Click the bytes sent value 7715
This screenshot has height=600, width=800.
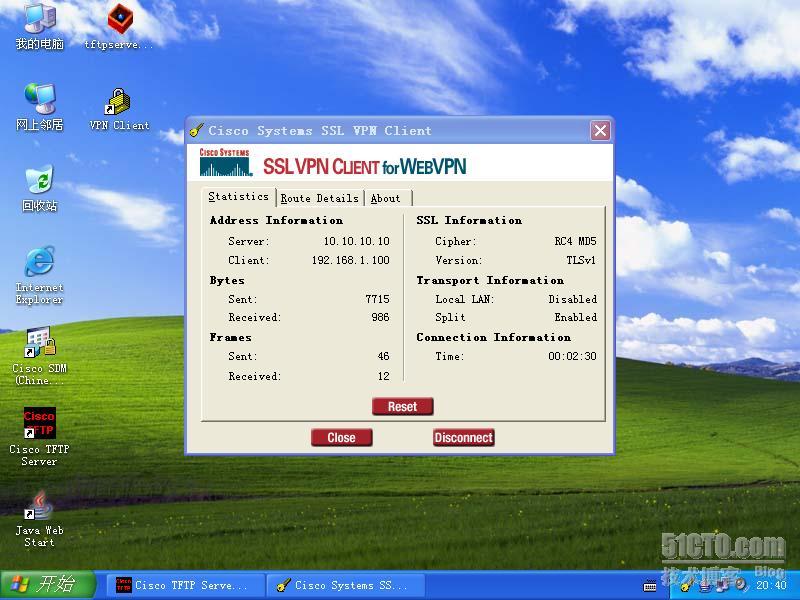tap(378, 299)
